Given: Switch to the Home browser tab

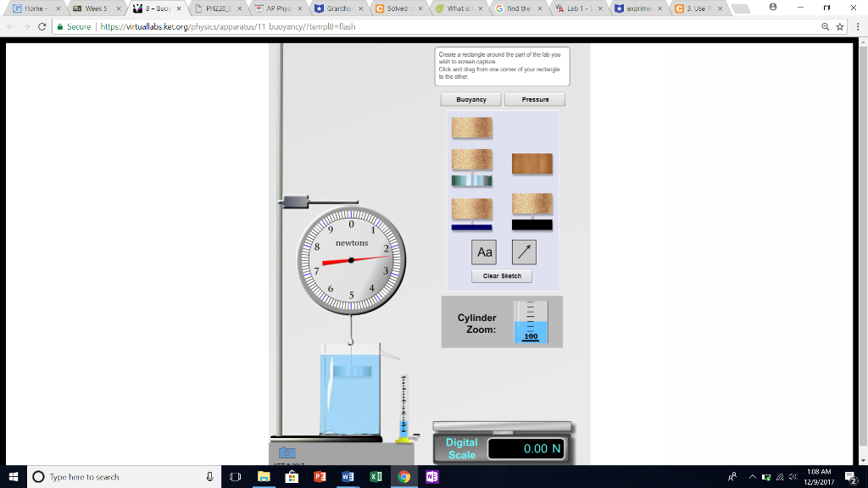Looking at the screenshot, I should click(x=36, y=8).
